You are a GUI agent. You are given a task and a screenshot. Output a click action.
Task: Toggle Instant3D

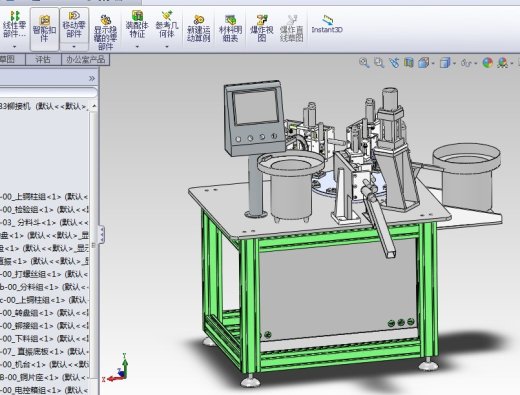pyautogui.click(x=327, y=24)
